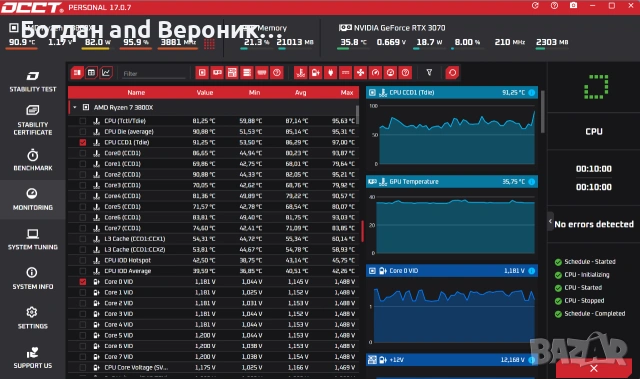This screenshot has width=640, height=379.
Task: Collapse the AMD Ryzen 7 3800X group
Action: (75, 107)
